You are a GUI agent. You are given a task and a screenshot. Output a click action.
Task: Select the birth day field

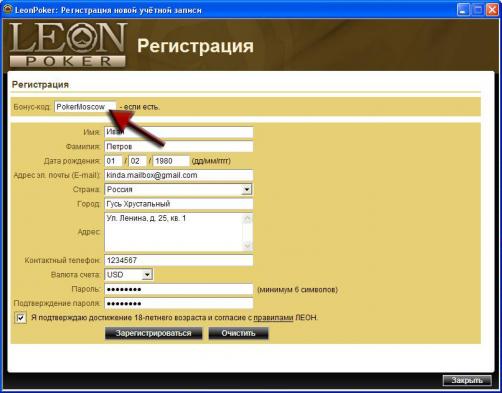[113, 161]
